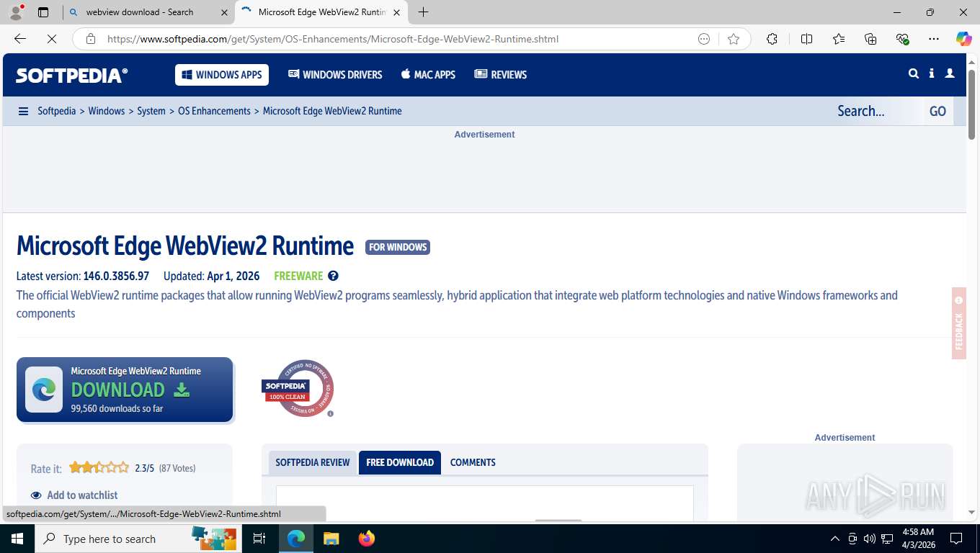This screenshot has width=980, height=553.
Task: Go to OS Enhancements breadcrumb link
Action: click(x=214, y=111)
